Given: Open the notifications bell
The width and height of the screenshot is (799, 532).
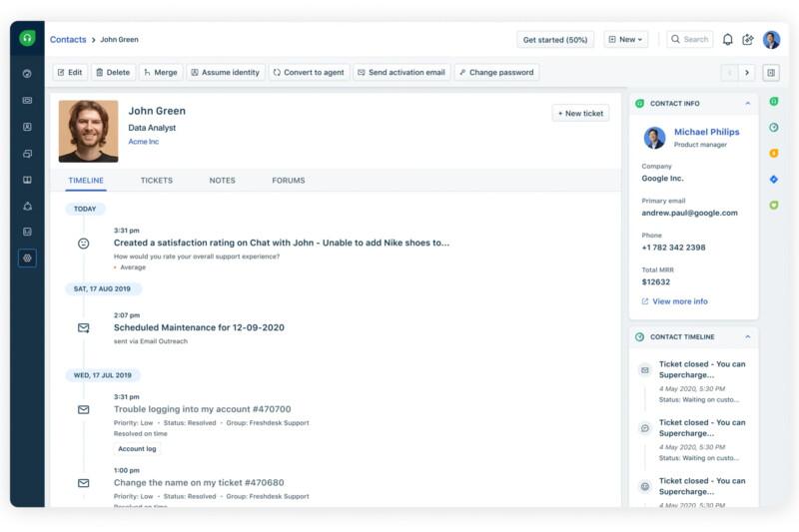Looking at the screenshot, I should click(x=728, y=39).
